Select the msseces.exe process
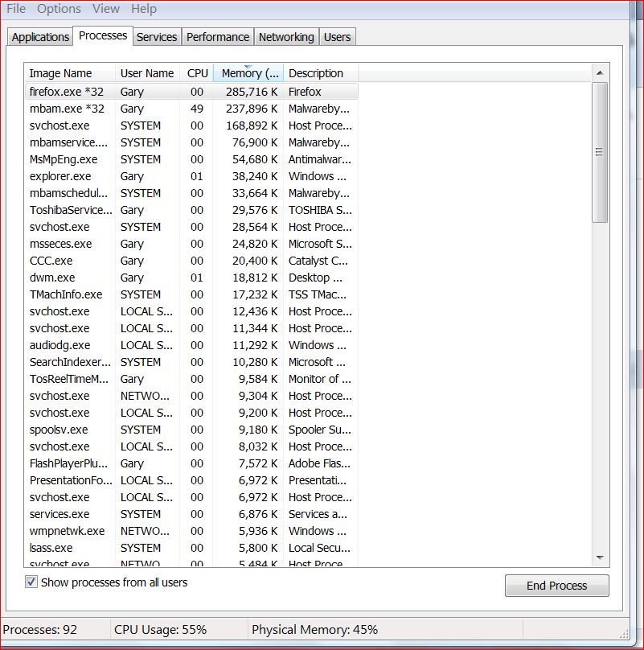 tap(191, 244)
